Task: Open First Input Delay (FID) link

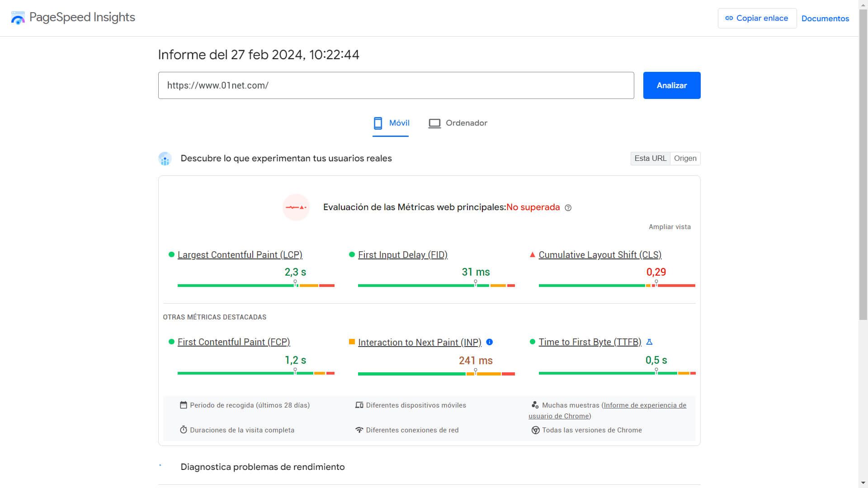Action: click(403, 255)
